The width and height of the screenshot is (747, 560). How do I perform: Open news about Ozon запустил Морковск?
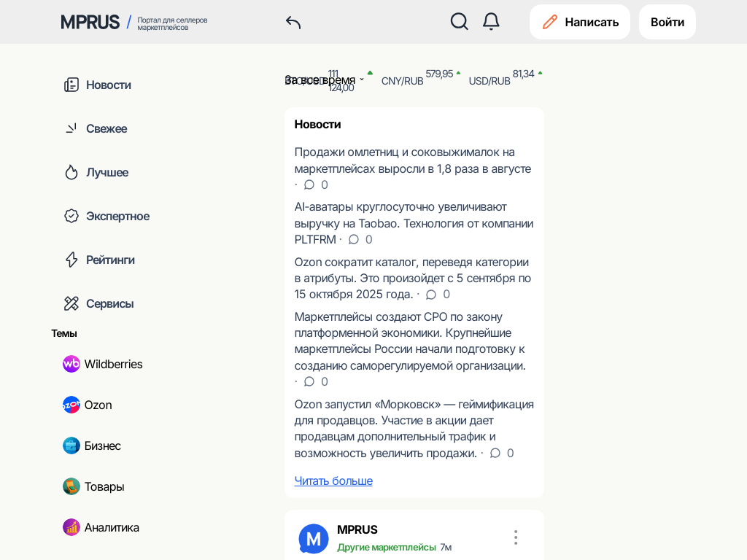[414, 429]
